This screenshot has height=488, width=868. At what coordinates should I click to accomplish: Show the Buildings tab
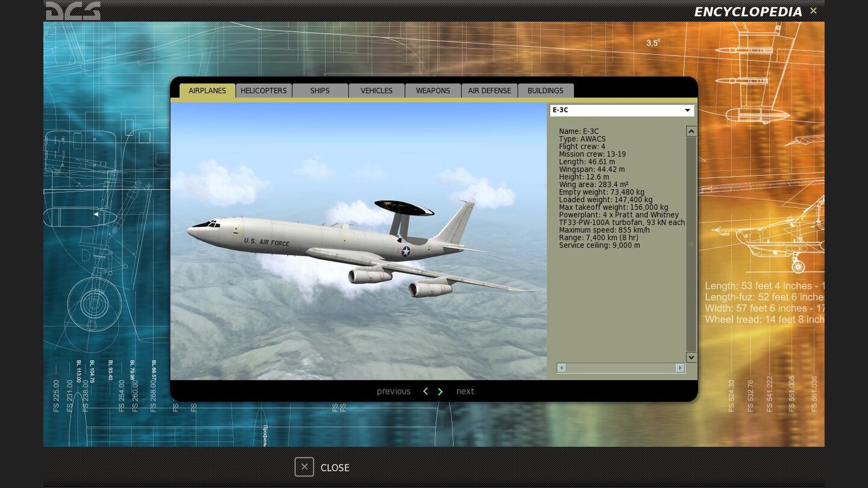(x=546, y=90)
